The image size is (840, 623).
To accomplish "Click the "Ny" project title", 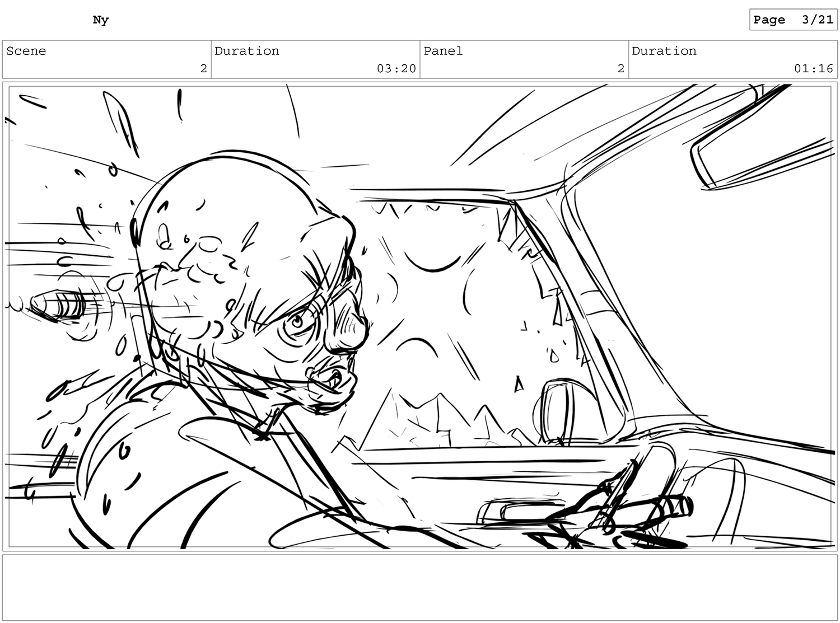I will (101, 20).
